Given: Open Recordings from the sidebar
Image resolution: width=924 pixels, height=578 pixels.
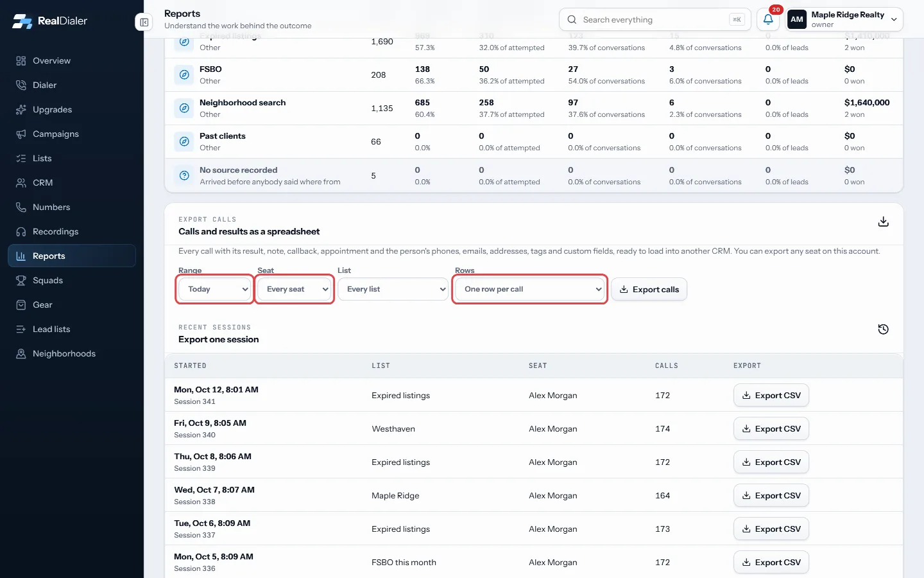Looking at the screenshot, I should [x=72, y=232].
